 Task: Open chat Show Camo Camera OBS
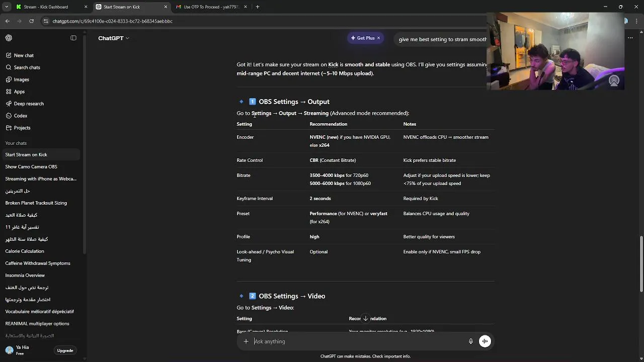[31, 167]
